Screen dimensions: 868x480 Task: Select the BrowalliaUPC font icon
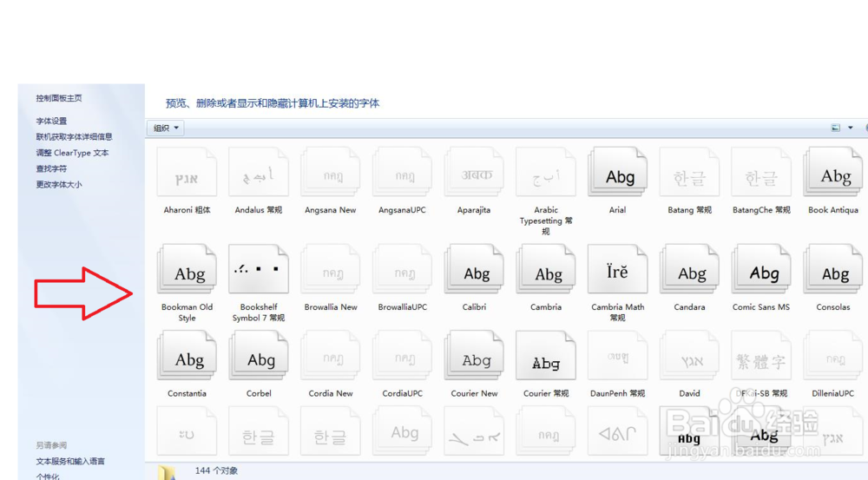click(x=403, y=269)
